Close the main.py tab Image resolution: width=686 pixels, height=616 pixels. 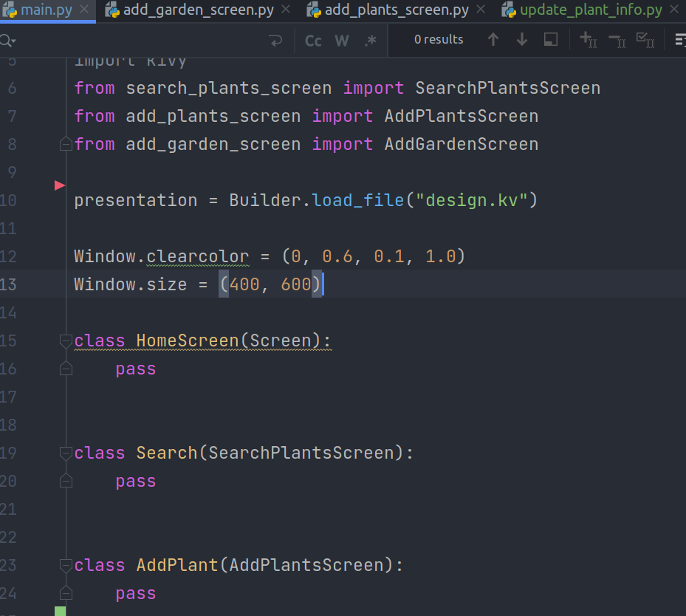click(x=84, y=9)
